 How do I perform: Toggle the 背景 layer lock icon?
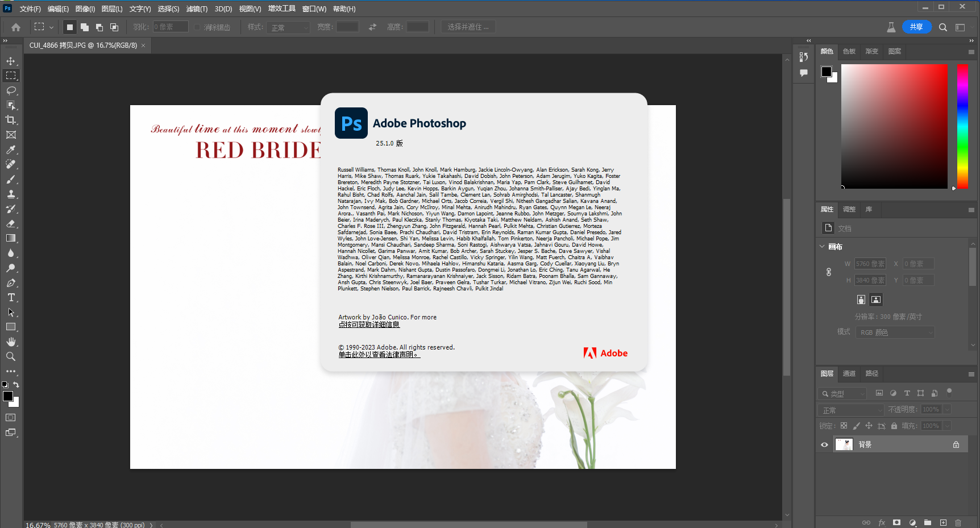(956, 445)
